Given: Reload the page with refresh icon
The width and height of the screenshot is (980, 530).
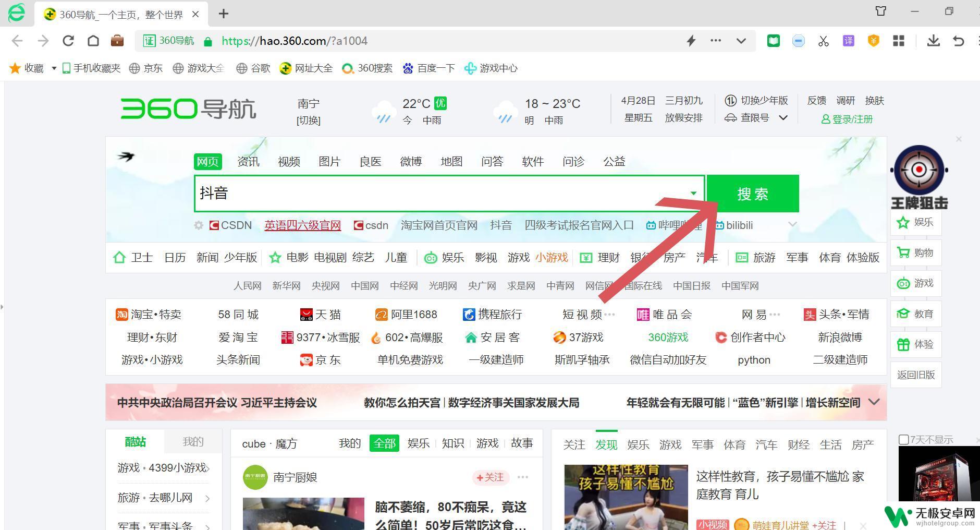Looking at the screenshot, I should coord(68,41).
